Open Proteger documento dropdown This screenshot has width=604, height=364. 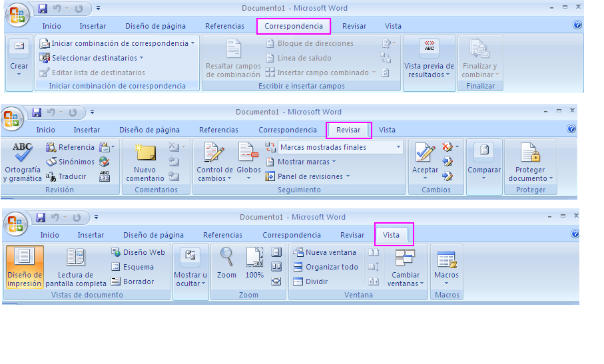[x=530, y=162]
